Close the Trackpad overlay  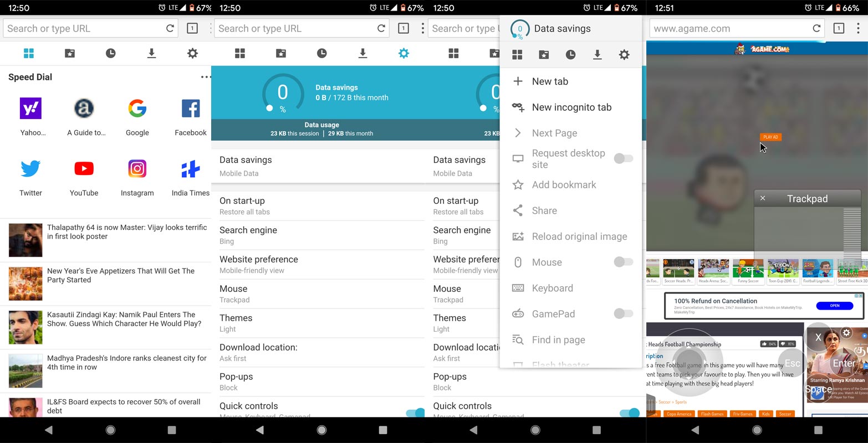pyautogui.click(x=763, y=198)
